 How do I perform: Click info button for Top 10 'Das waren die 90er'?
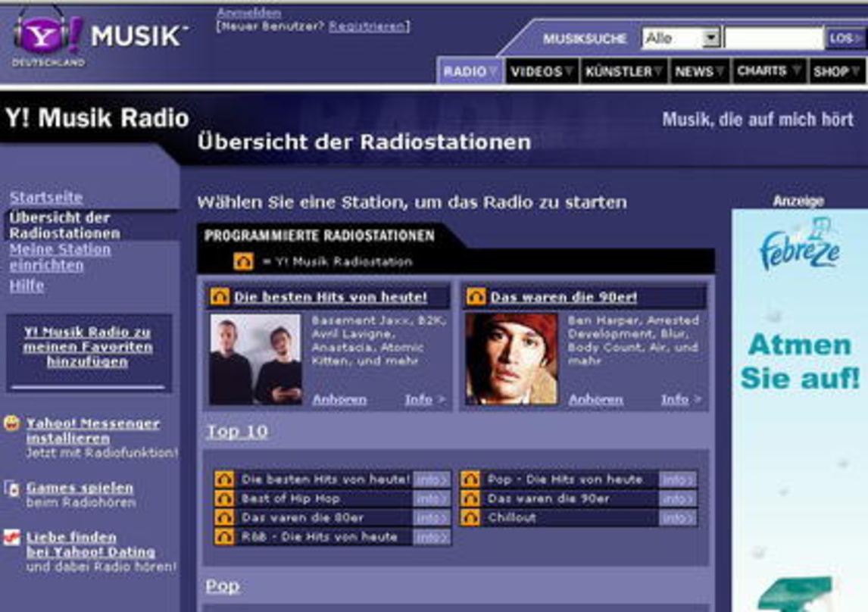click(x=678, y=499)
